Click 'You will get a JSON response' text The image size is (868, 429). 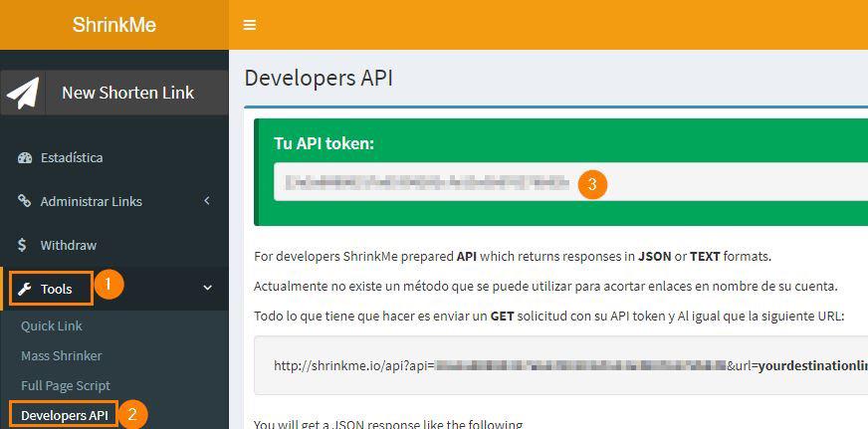point(388,425)
